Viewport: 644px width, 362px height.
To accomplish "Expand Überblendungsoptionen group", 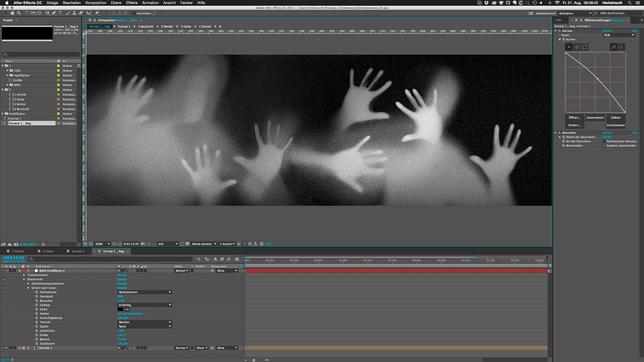I will point(28,283).
